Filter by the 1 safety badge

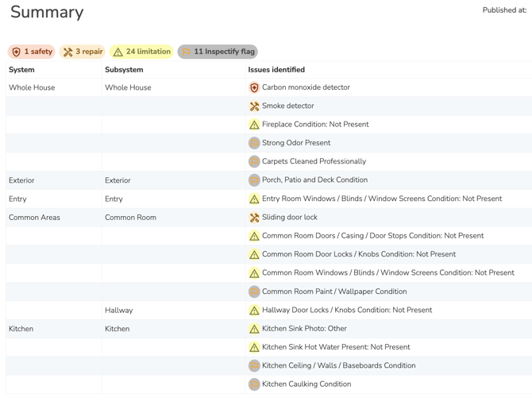32,52
